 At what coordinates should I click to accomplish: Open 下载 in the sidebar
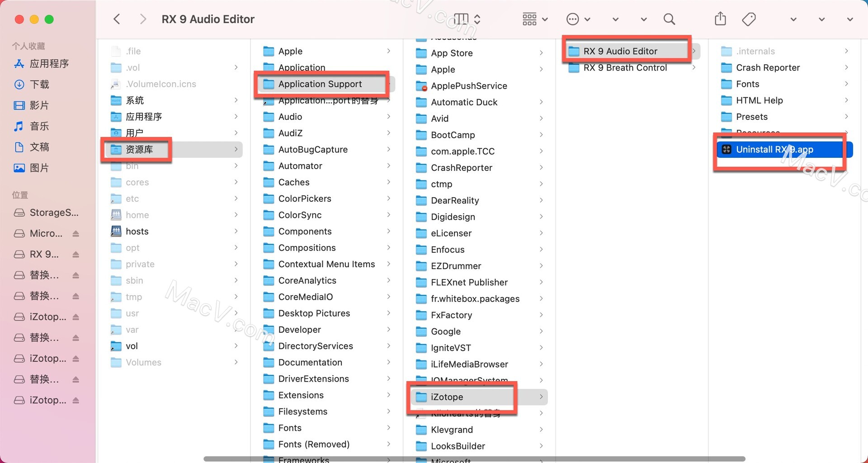pos(32,85)
